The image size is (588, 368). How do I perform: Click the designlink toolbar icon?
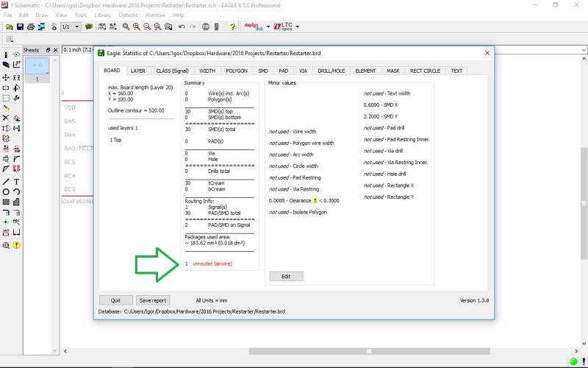click(x=254, y=26)
